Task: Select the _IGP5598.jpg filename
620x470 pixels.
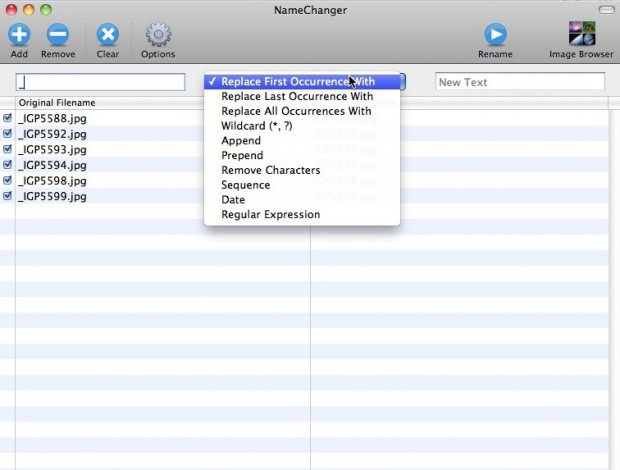Action: tap(52, 181)
